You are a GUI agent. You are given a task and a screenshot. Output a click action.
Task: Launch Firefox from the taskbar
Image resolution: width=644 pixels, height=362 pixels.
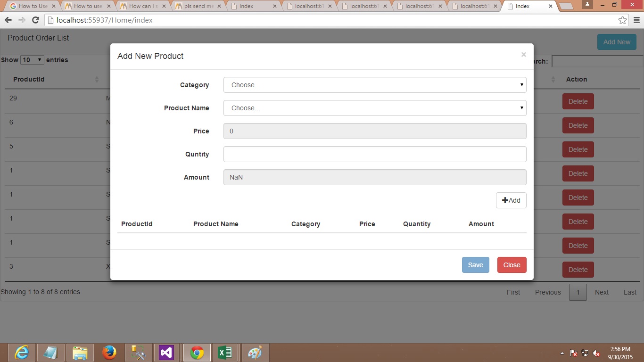pos(109,353)
